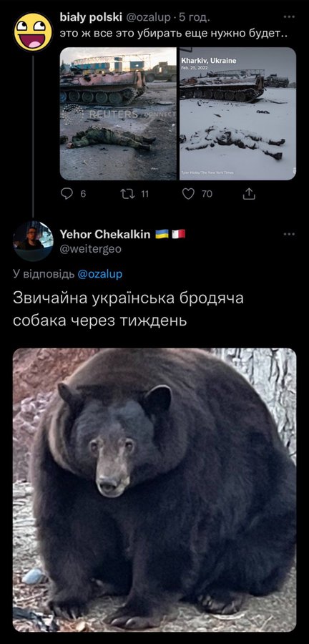Open the Kharkiv, Ukraine snowy photo
The width and height of the screenshot is (309, 644).
237,113
